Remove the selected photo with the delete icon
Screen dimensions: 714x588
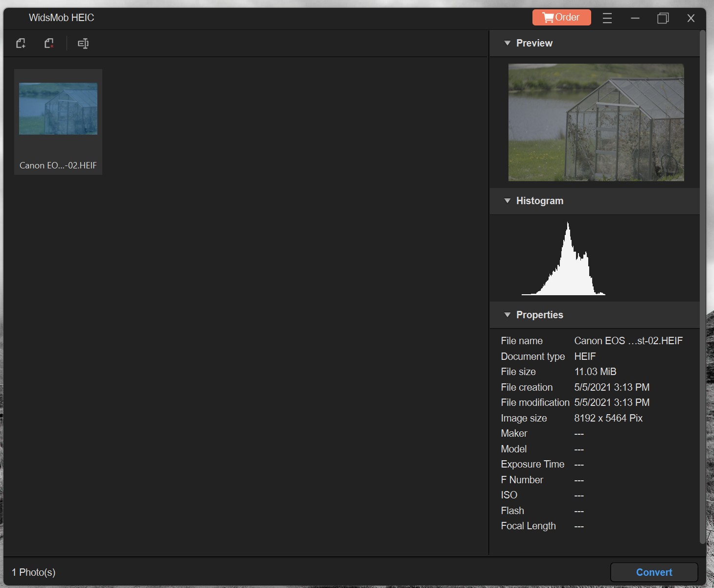[x=48, y=43]
